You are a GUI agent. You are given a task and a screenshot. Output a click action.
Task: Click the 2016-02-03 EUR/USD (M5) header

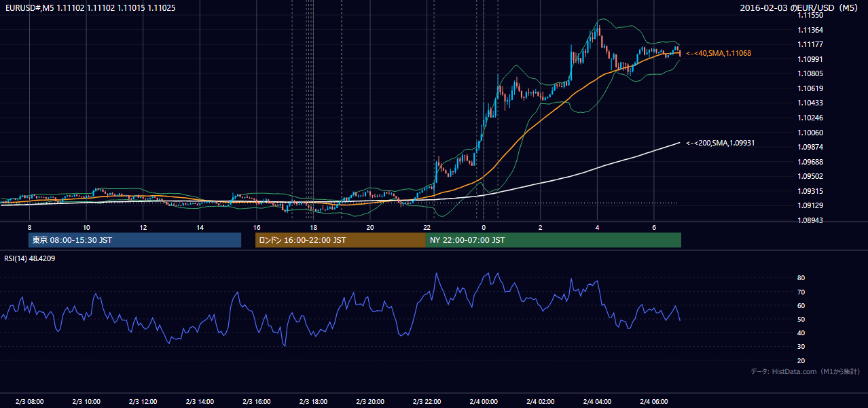click(x=799, y=7)
